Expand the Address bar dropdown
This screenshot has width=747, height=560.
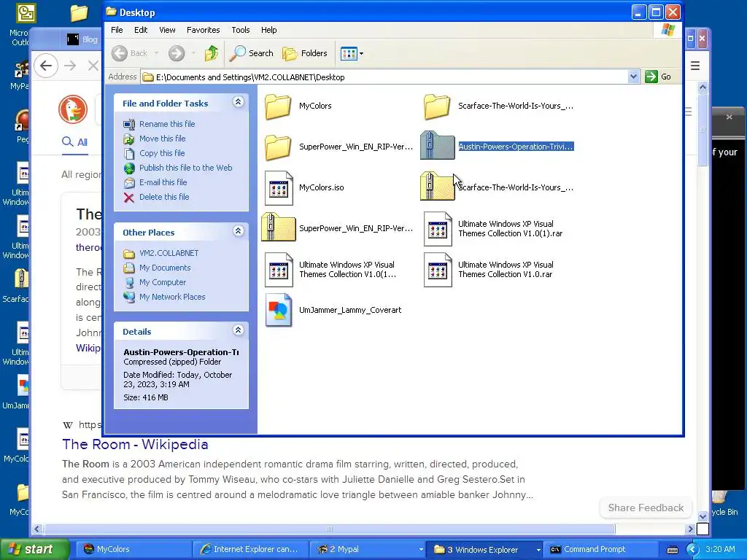(x=633, y=77)
